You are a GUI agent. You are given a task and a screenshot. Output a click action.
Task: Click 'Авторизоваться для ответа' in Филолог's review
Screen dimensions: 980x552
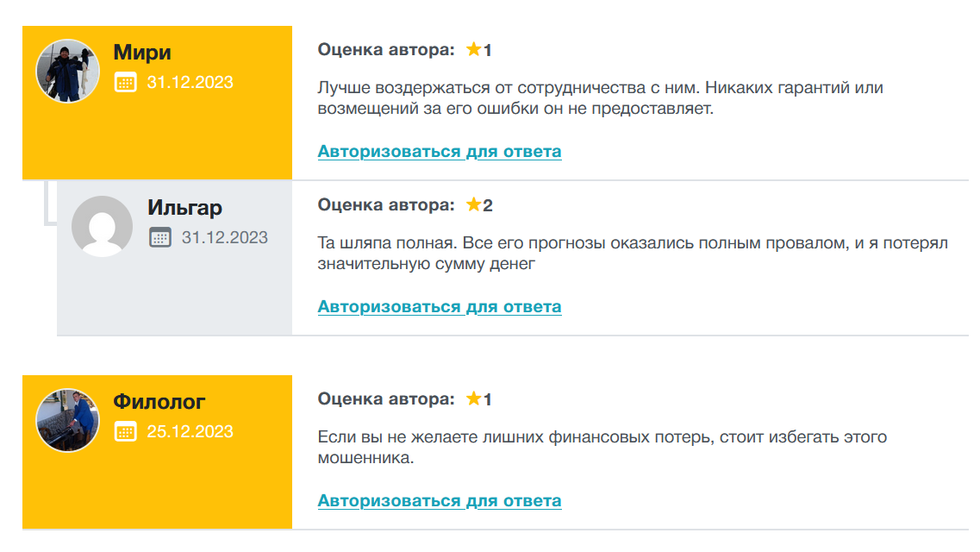tap(440, 499)
